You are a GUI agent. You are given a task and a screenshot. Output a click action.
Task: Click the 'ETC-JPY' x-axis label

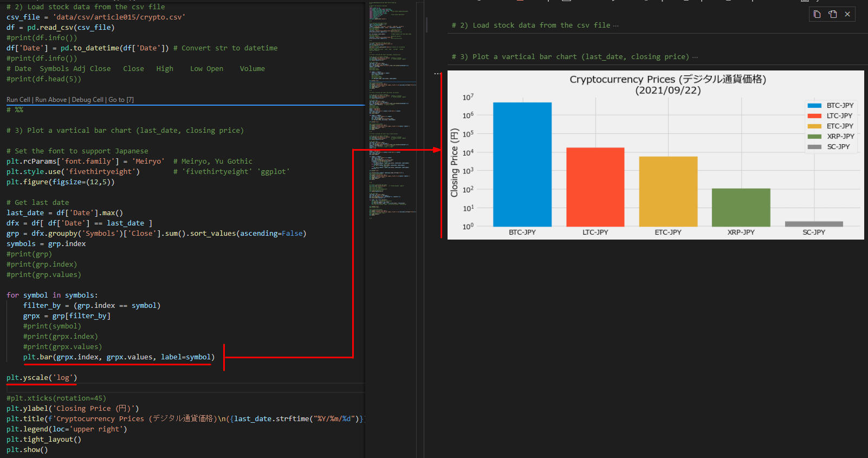click(668, 233)
